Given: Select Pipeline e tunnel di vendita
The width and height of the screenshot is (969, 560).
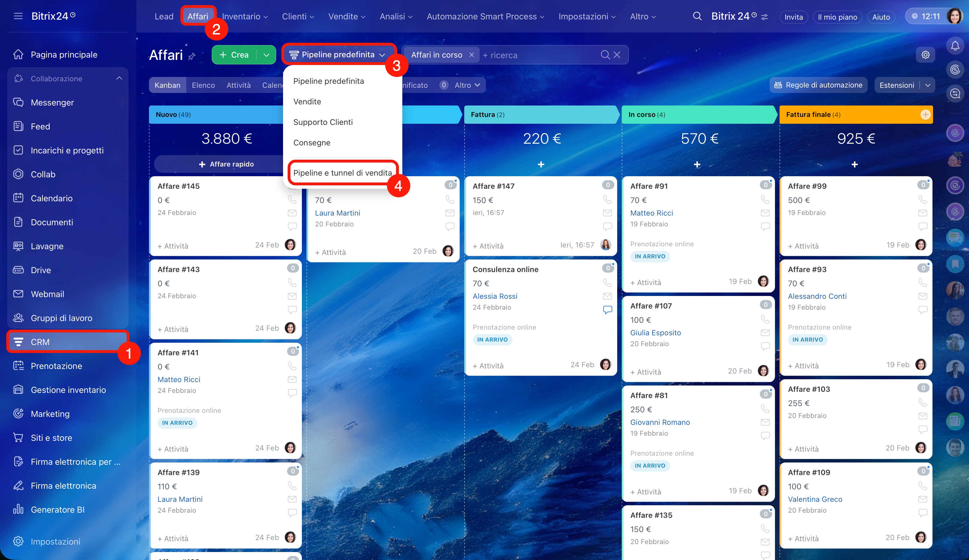Looking at the screenshot, I should pos(342,173).
